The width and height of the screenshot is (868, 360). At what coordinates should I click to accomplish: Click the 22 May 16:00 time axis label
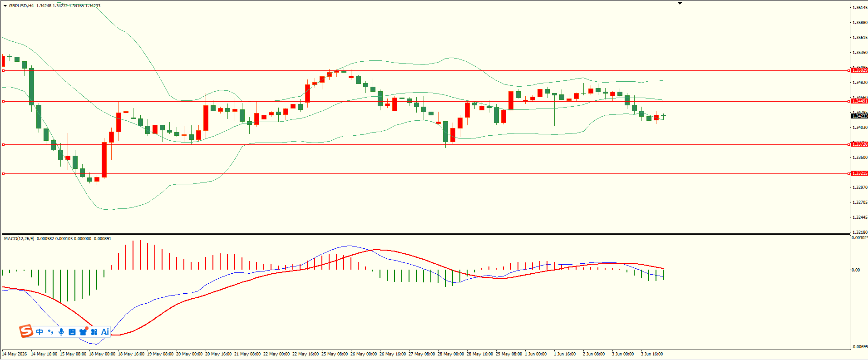[x=306, y=354]
